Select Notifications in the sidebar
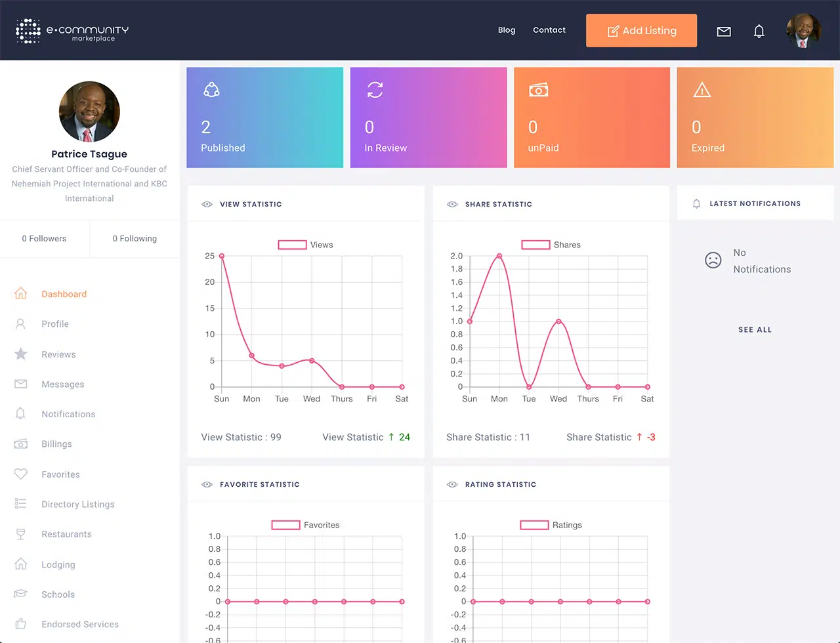This screenshot has width=840, height=643. [x=68, y=414]
